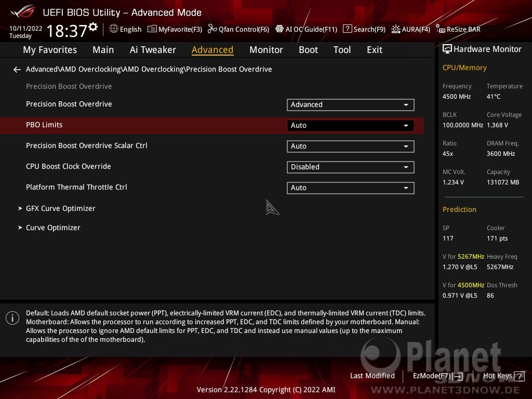Click the time display 18:37
Screen dimensions: 532x399
click(67, 31)
